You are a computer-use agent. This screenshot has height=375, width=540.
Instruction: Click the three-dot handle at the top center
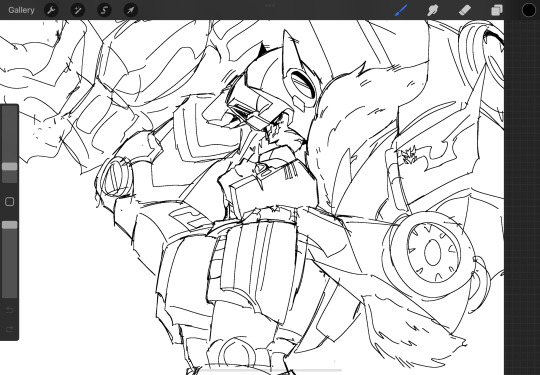click(270, 5)
